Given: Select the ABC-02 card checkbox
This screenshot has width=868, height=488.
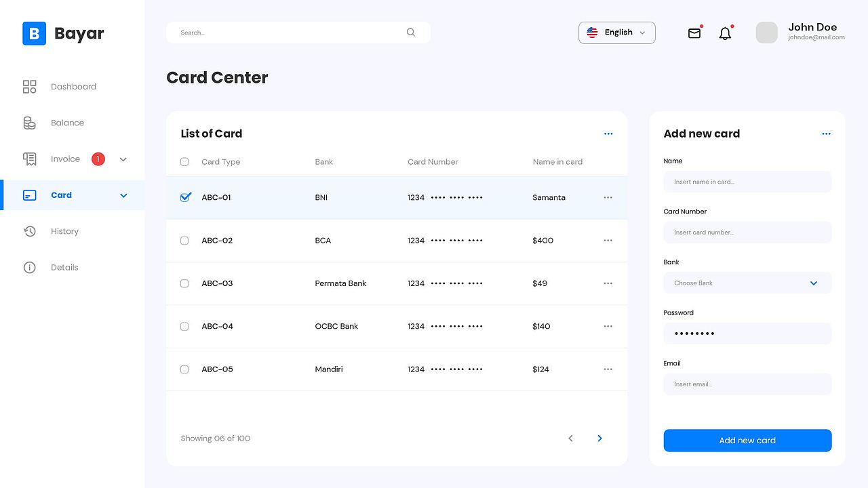Looking at the screenshot, I should 184,241.
